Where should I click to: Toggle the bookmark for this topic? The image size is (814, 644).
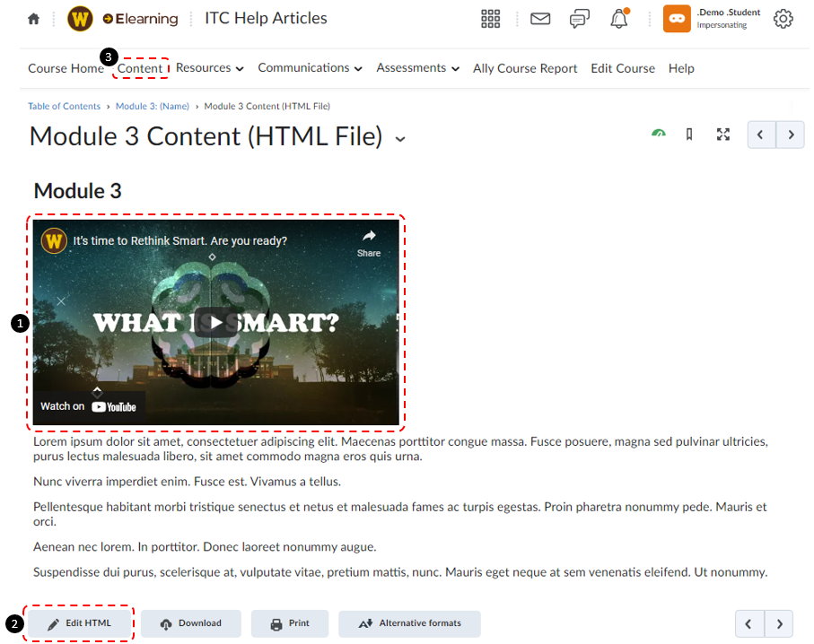689,133
